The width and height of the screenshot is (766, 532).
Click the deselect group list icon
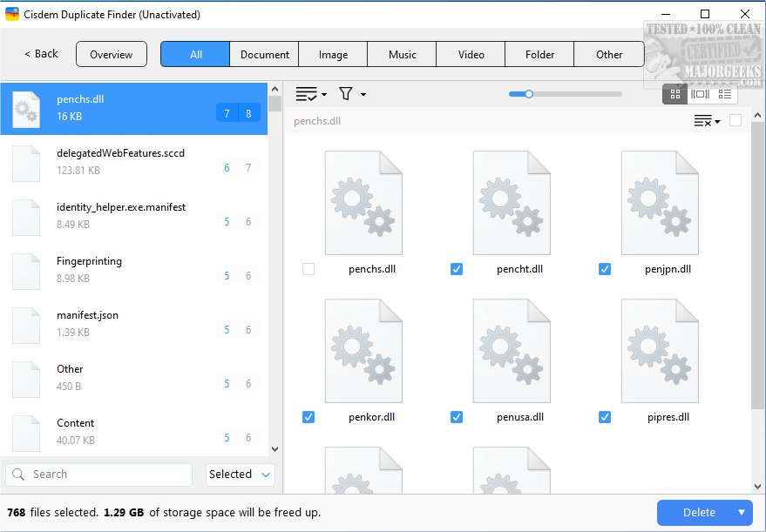tap(704, 121)
